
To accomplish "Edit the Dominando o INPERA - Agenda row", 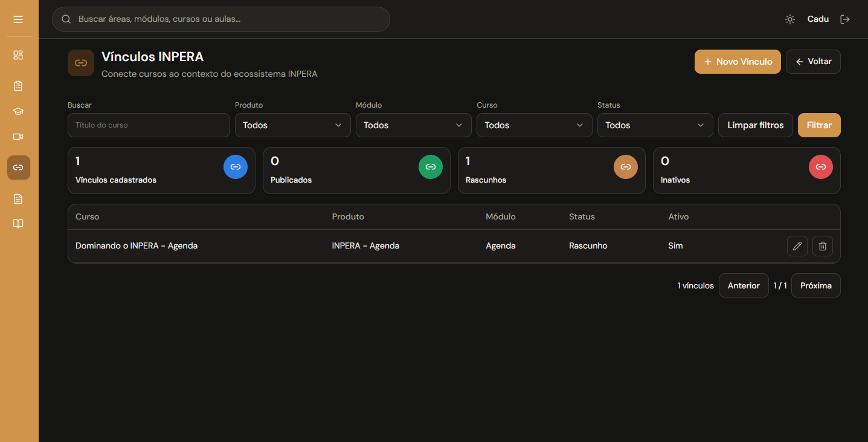I will [x=797, y=246].
